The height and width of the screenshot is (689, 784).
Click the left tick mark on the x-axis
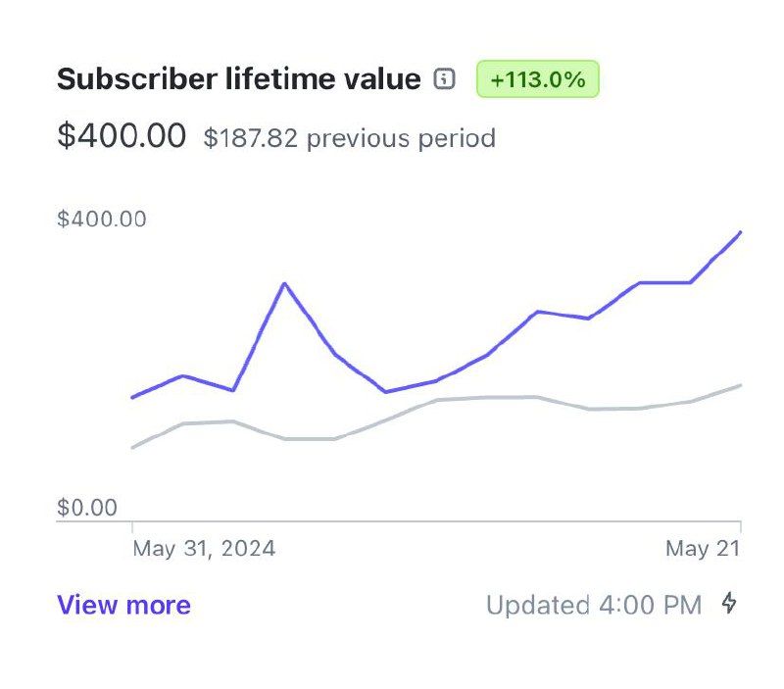click(132, 527)
